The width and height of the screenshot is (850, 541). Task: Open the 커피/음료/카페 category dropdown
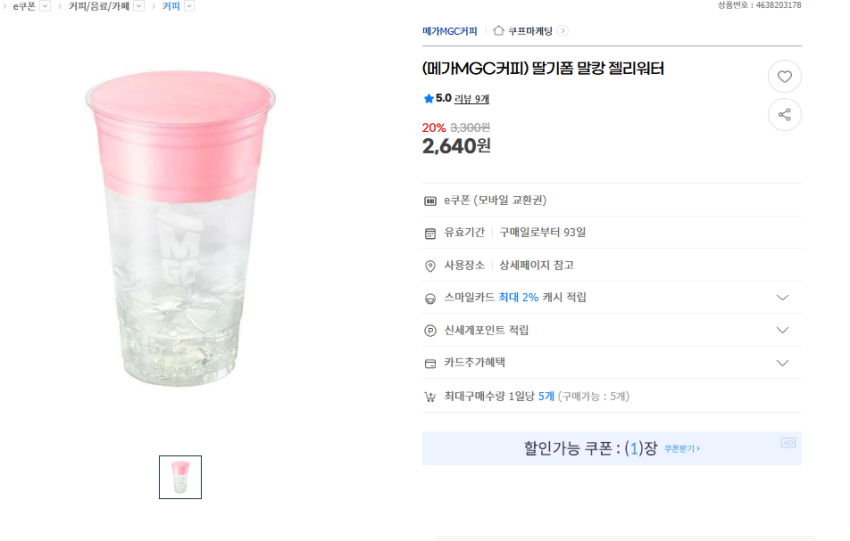point(139,6)
